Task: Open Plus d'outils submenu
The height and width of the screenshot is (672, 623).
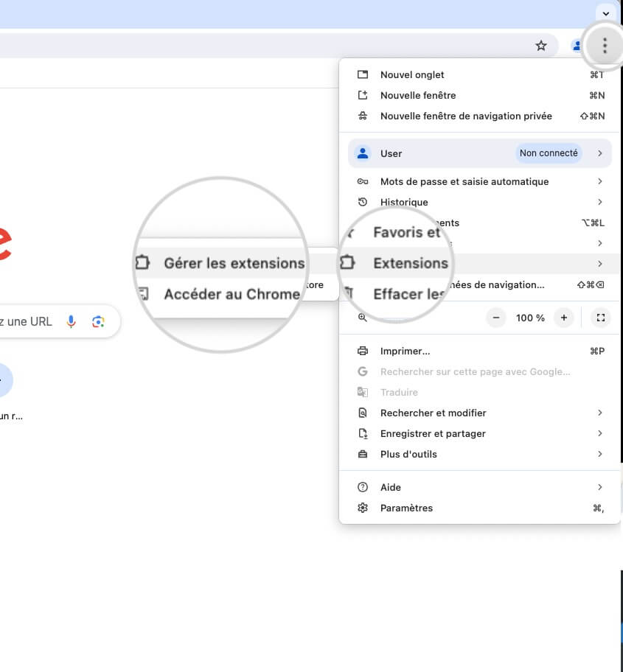Action: click(480, 454)
